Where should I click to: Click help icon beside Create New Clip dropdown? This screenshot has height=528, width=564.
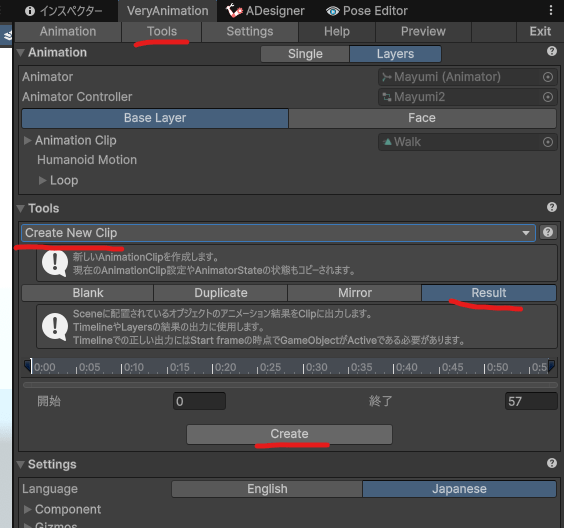click(x=548, y=232)
